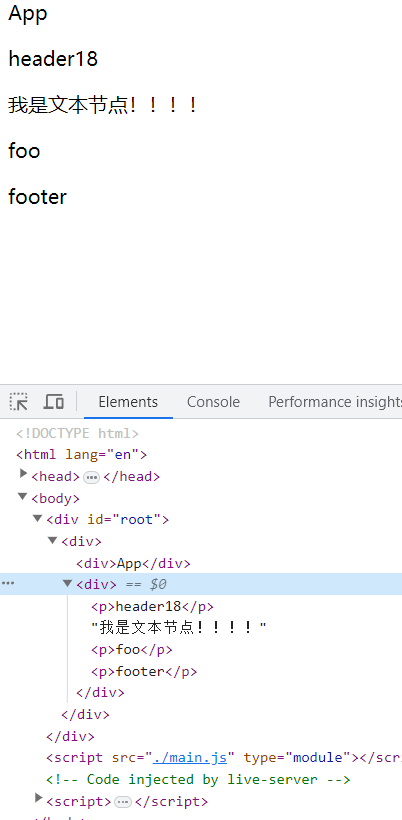Viewport: 402px width, 820px height.
Task: Collapse the selected div == $0 node
Action: [67, 583]
